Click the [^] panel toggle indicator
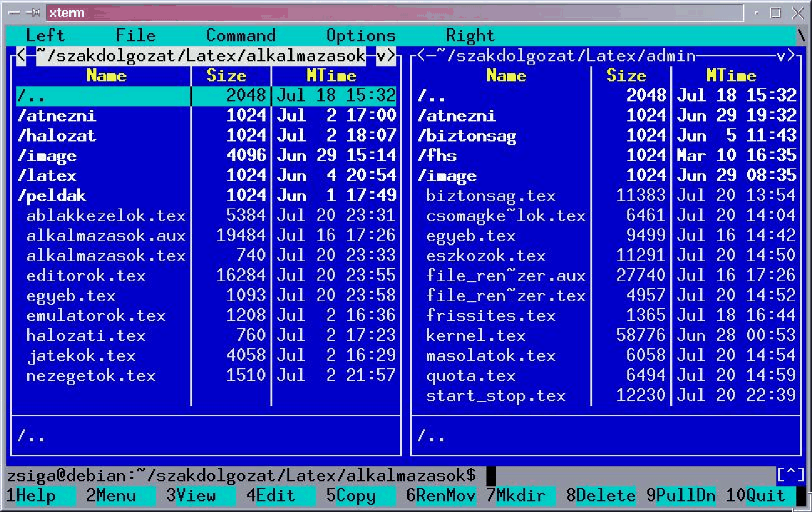The image size is (812, 512). coord(790,475)
